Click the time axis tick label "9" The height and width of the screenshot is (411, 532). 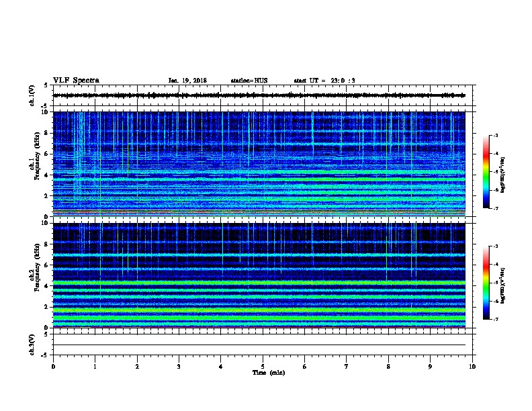pos(430,366)
